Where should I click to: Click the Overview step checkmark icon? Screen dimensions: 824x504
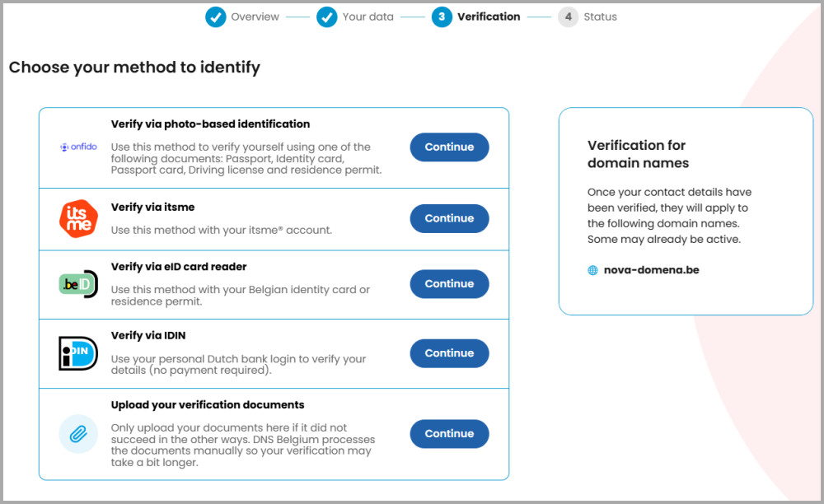click(x=216, y=16)
